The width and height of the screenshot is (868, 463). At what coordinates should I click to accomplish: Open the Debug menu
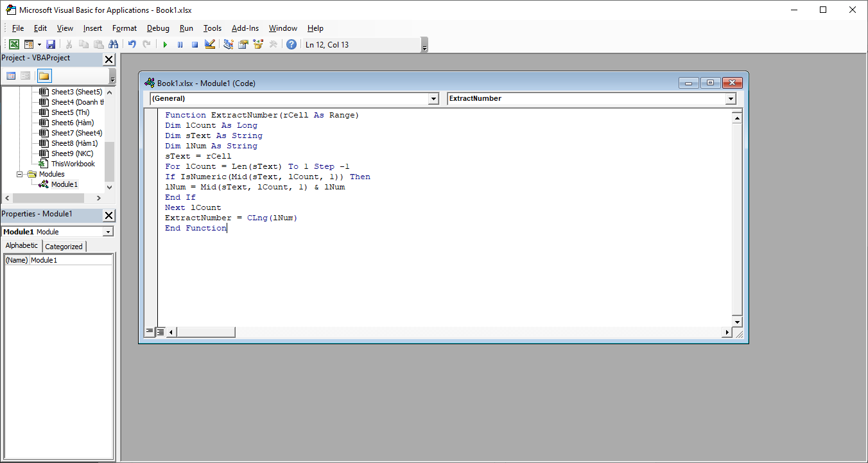pos(158,28)
